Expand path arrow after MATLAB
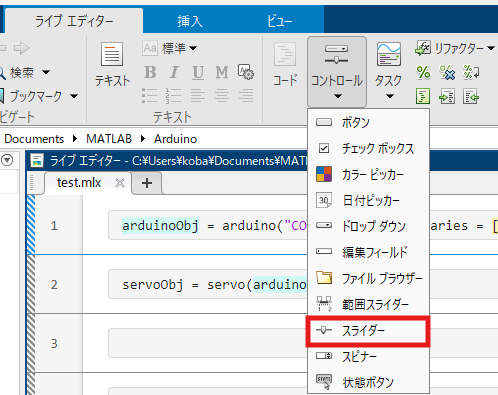 coord(143,139)
